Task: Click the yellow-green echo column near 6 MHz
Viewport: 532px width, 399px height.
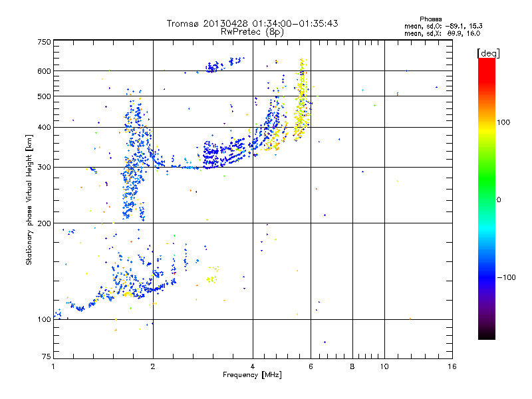Action: (x=301, y=100)
